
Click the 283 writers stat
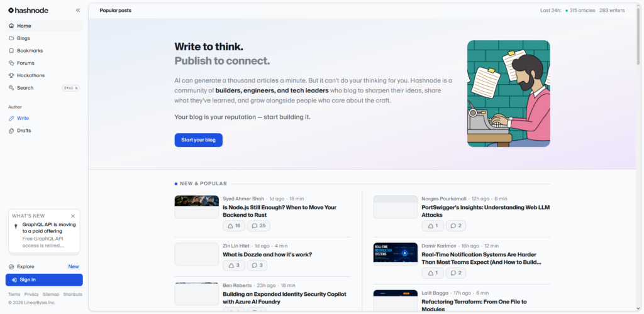pos(611,10)
